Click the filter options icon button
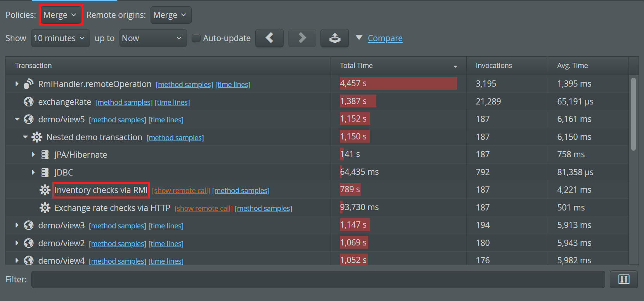Viewport: 644px width, 301px height. point(623,279)
